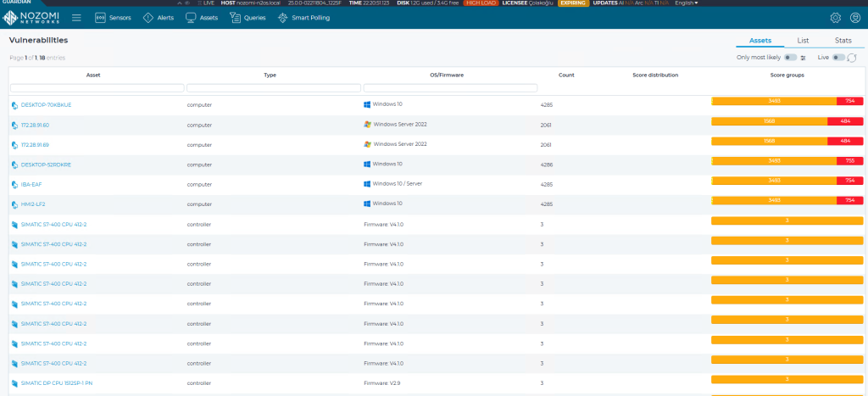Focus the OS/Firmware column filter field
The height and width of the screenshot is (396, 868).
[x=450, y=88]
